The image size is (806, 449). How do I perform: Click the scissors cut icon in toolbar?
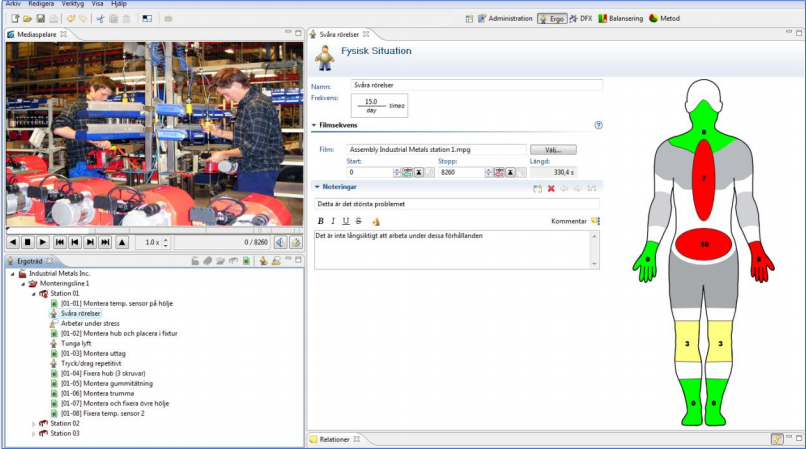pos(101,18)
